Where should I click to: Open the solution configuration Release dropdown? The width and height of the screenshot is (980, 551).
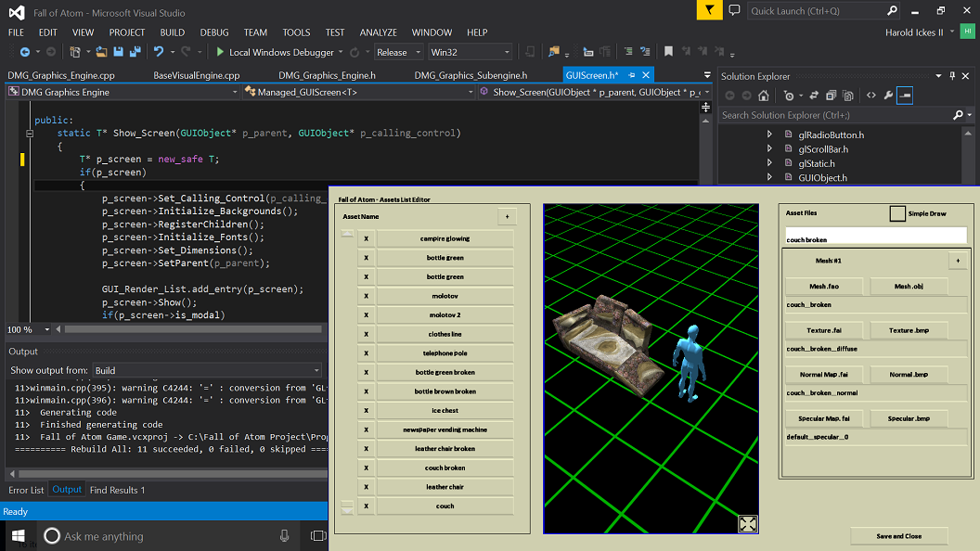[x=399, y=53]
